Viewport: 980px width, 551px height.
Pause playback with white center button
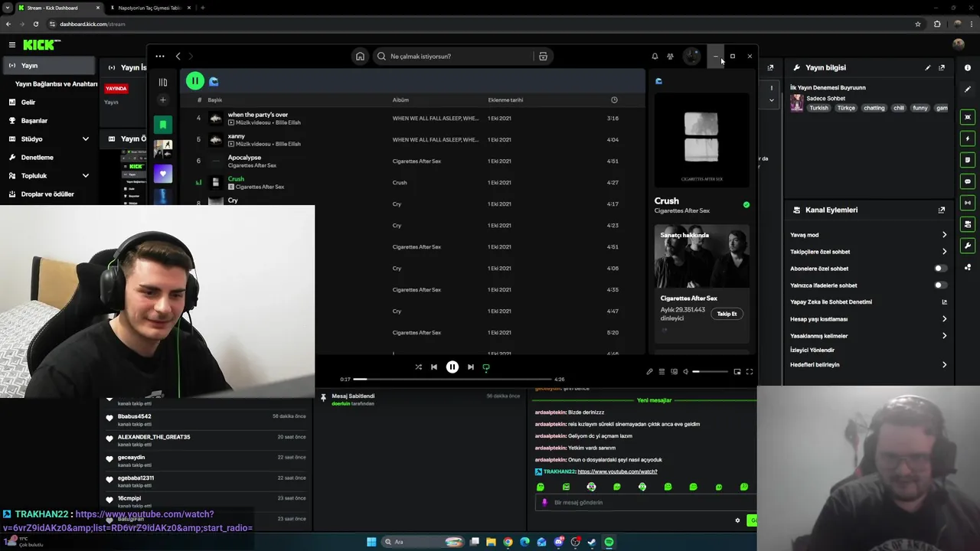[452, 367]
